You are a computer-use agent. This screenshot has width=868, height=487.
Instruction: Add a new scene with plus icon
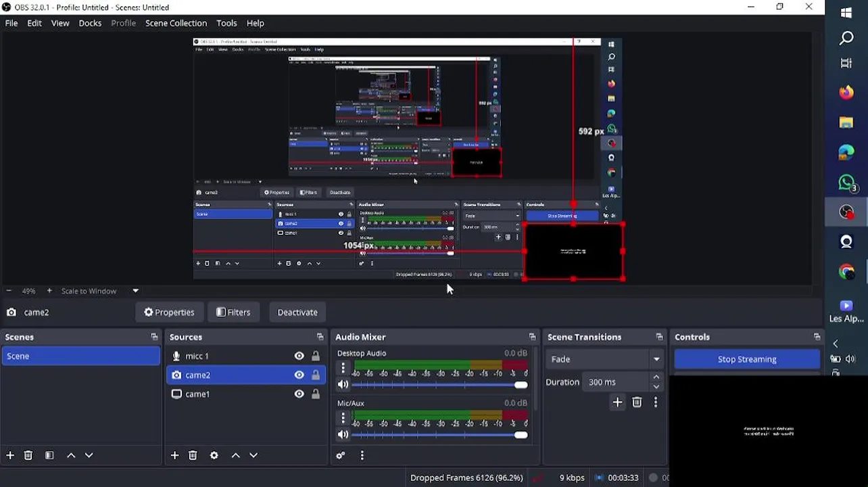(10, 455)
